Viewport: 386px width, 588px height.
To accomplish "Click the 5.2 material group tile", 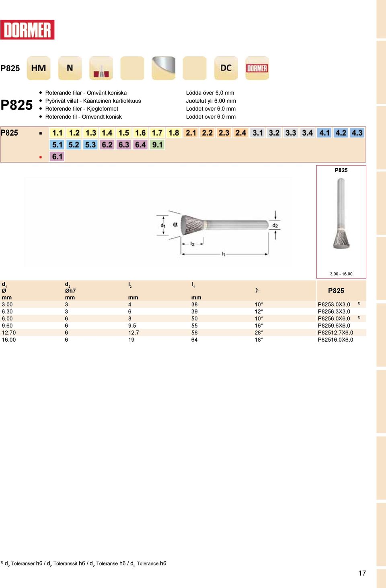I will click(74, 144).
